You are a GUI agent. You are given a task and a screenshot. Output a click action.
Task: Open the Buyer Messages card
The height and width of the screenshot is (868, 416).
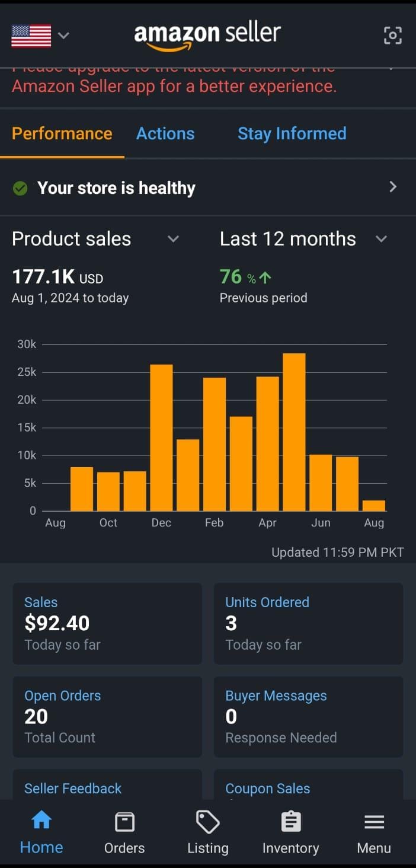click(308, 717)
